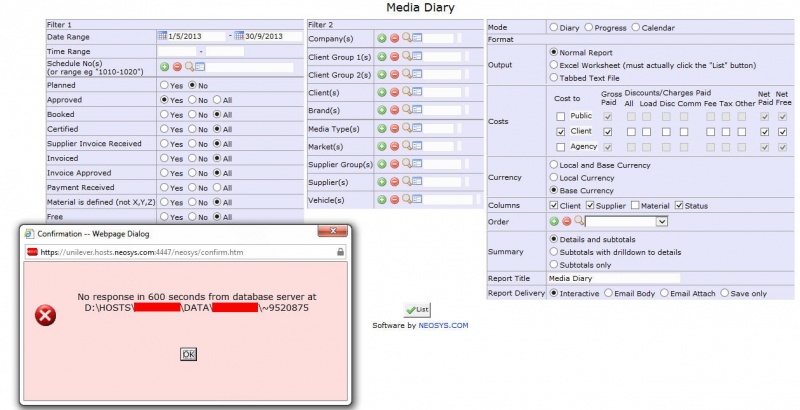
Task: Set Payment Received to All
Action: point(217,188)
